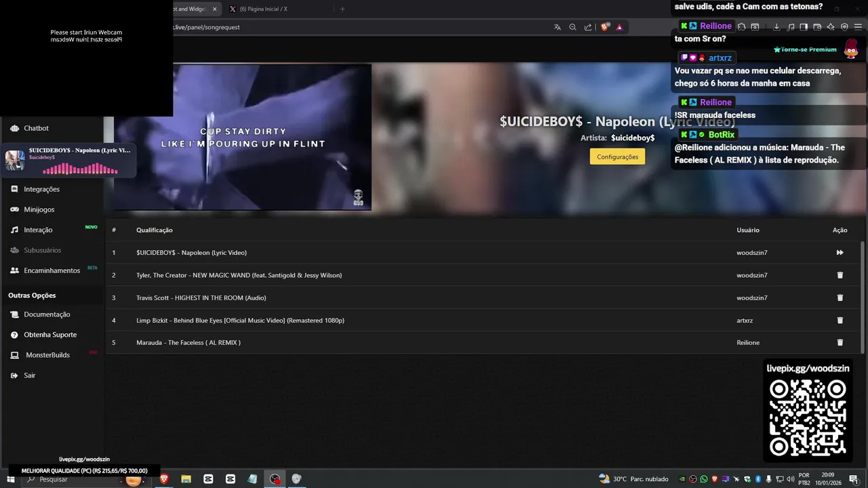Viewport: 868px width, 488px height.
Task: Click WhatsApp tray icon
Action: coord(704,479)
